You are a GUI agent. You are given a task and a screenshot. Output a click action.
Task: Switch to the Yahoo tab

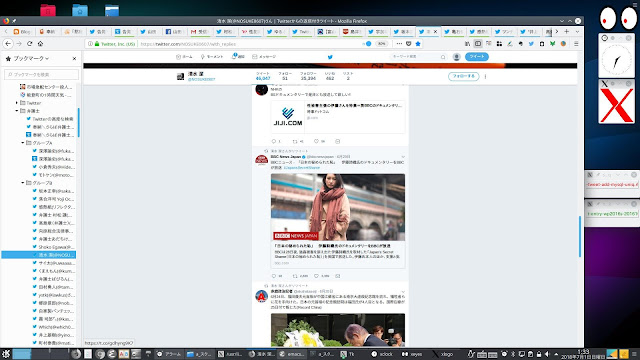(x=250, y=31)
